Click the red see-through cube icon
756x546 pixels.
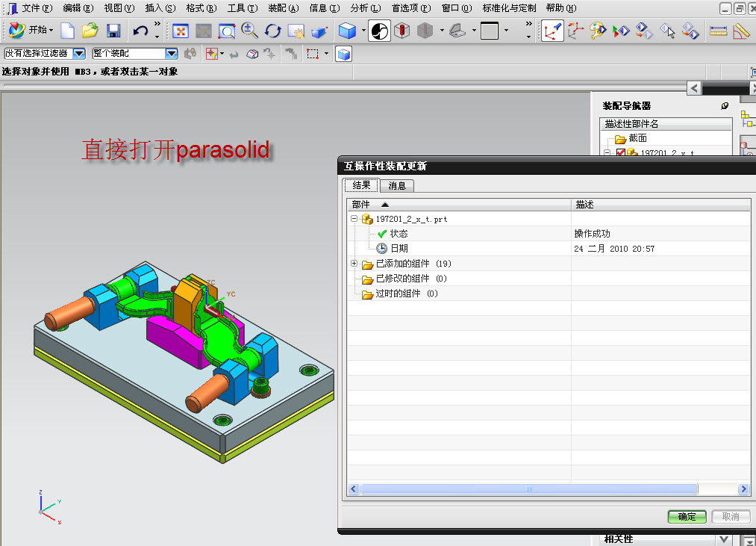402,31
